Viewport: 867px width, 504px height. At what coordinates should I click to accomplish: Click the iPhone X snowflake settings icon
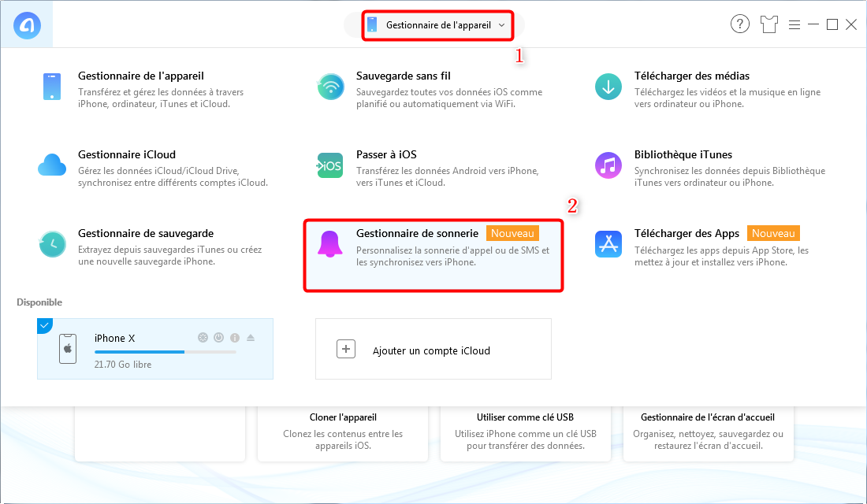(203, 338)
